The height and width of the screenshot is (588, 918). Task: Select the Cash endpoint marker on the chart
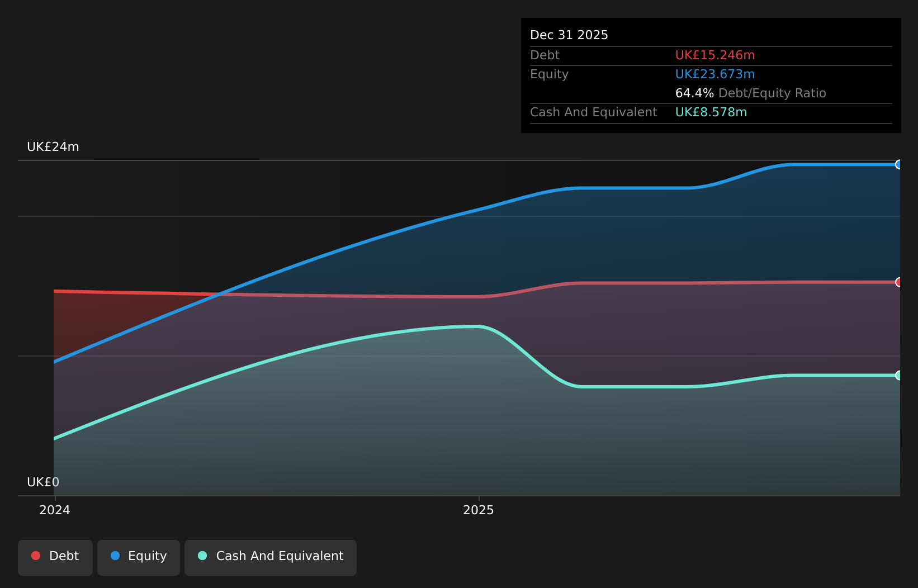point(899,375)
